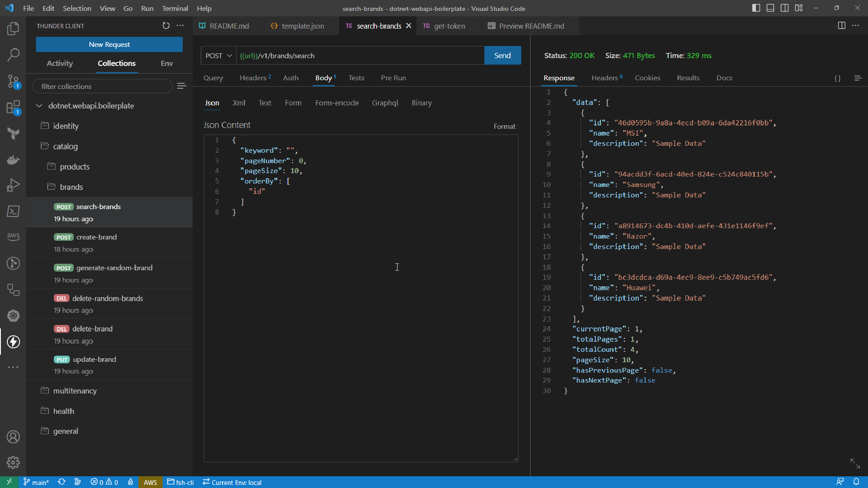Open the Terminal menu

[175, 8]
